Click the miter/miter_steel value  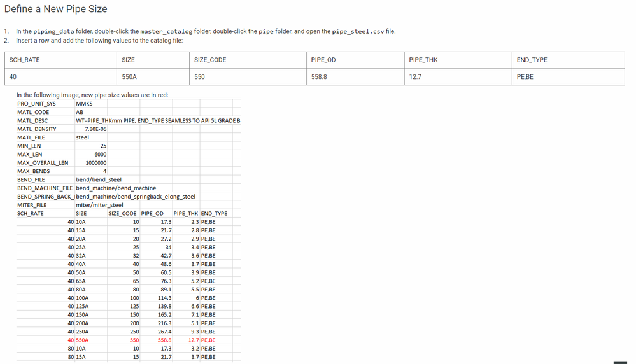(99, 205)
